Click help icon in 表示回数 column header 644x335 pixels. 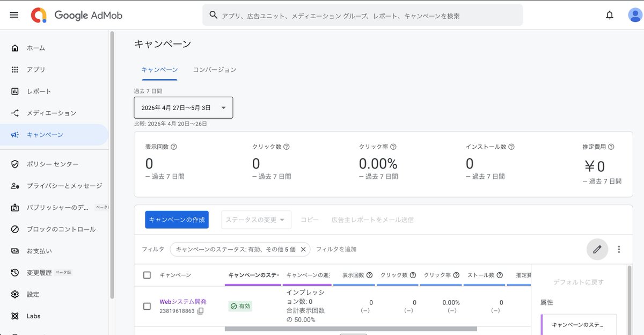370,275
